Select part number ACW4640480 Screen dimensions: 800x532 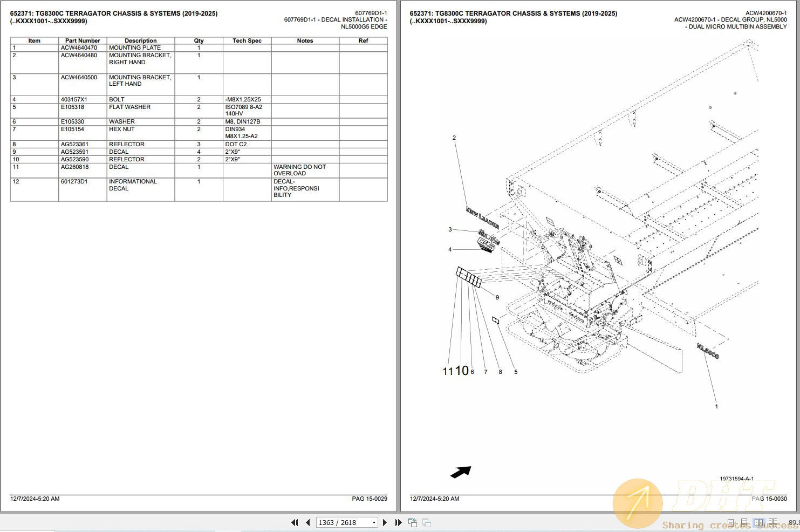click(x=79, y=55)
